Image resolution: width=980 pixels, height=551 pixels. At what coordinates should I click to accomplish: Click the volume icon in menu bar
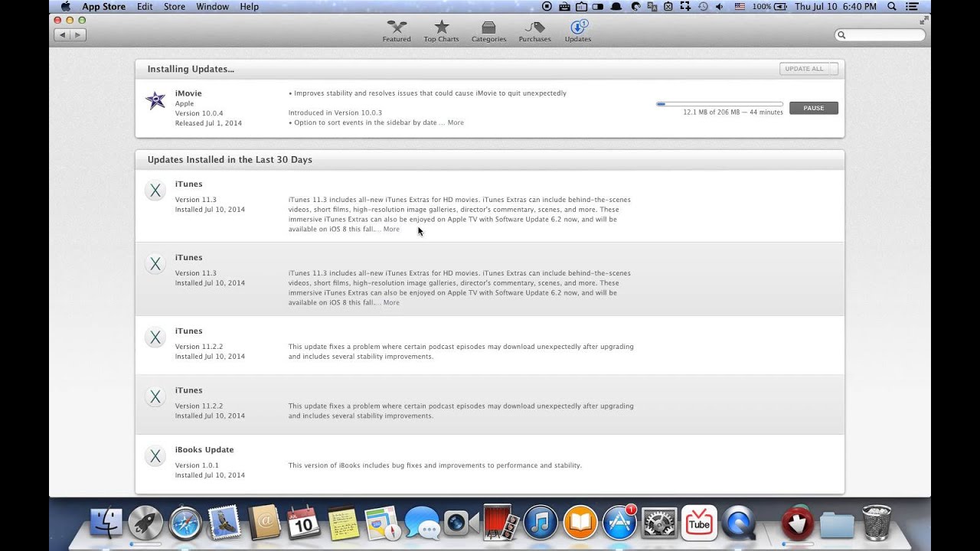(x=720, y=6)
